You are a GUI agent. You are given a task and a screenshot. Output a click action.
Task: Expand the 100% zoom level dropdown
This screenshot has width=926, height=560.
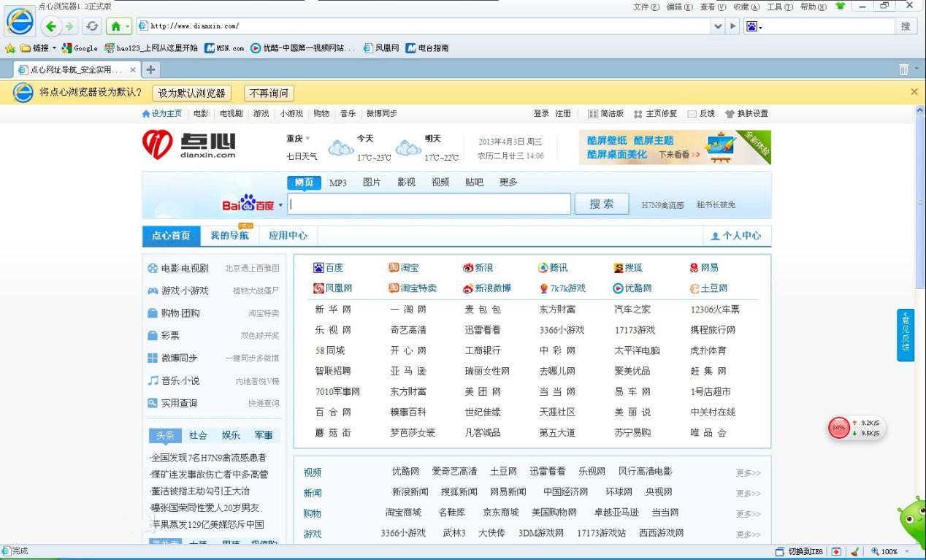tap(908, 552)
